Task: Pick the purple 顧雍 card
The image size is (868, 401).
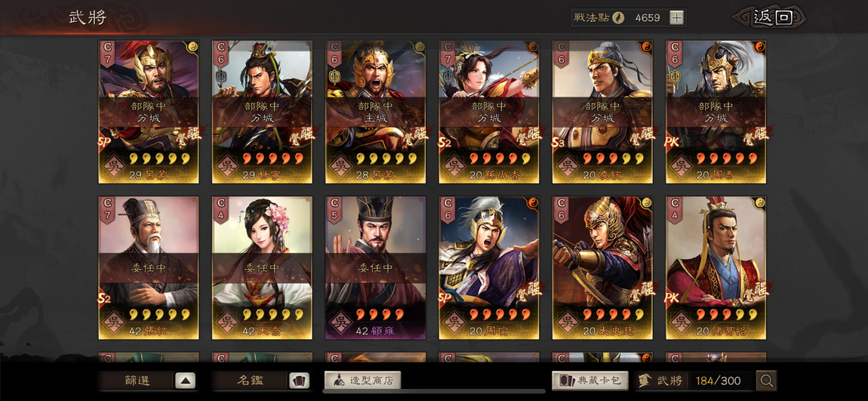Action: tap(375, 267)
